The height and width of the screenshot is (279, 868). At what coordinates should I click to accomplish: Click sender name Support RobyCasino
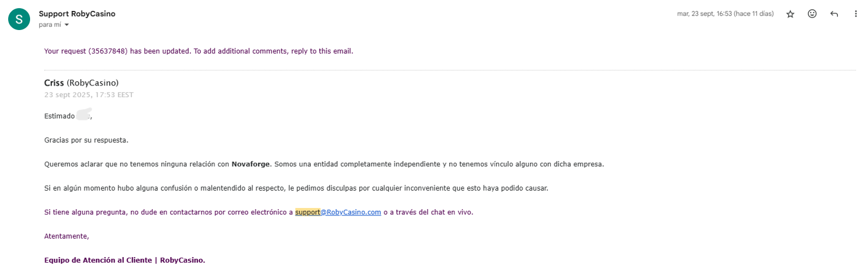(x=77, y=14)
